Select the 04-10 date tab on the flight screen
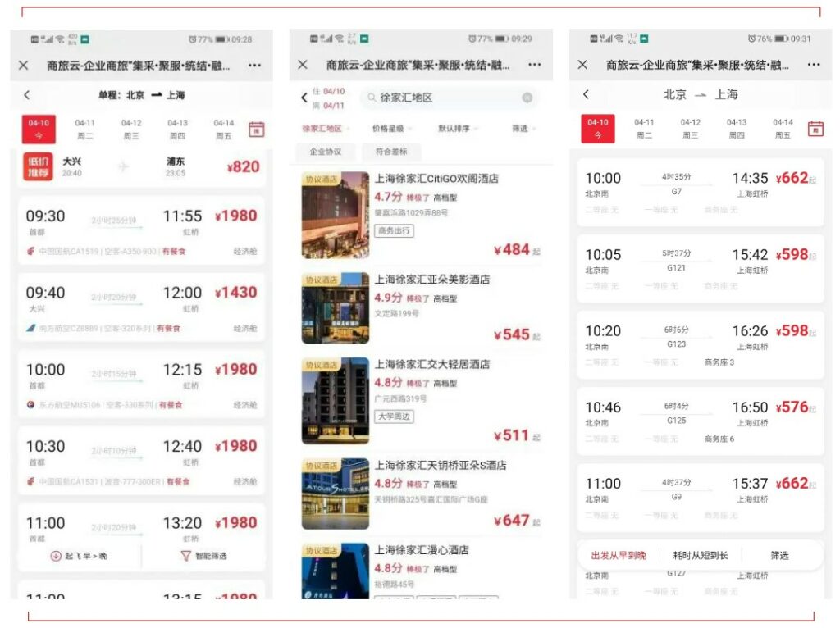 [39, 129]
